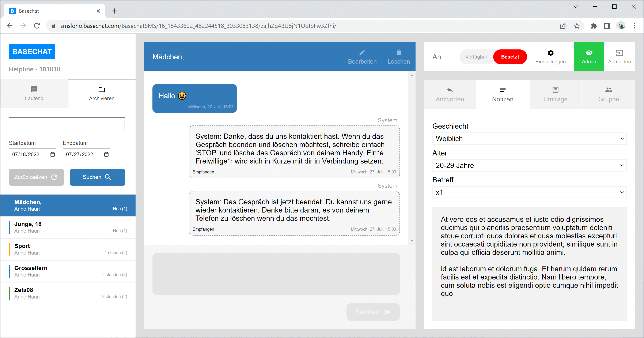
Task: Open calendar picker in Startdatum field
Action: (x=53, y=154)
